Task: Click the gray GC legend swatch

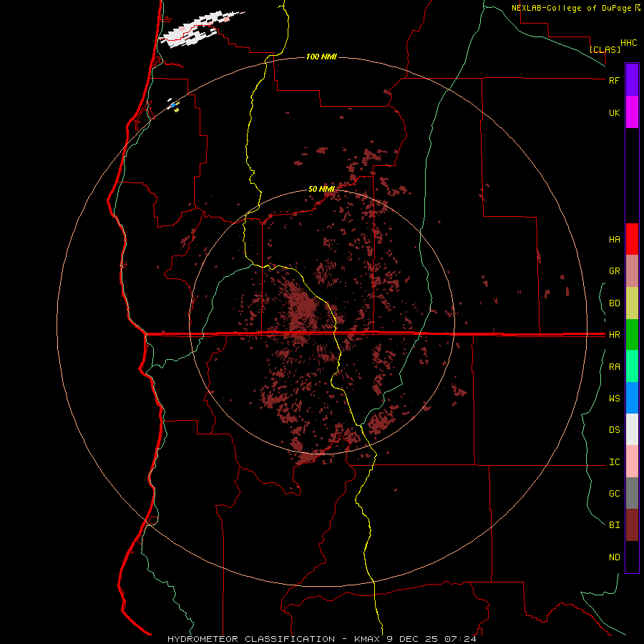Action: [x=632, y=493]
